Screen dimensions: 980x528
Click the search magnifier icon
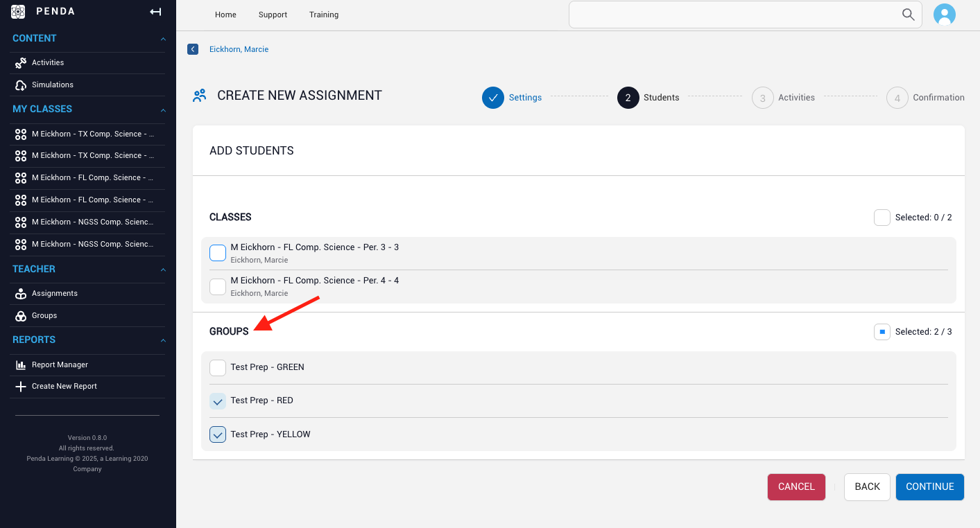(908, 14)
